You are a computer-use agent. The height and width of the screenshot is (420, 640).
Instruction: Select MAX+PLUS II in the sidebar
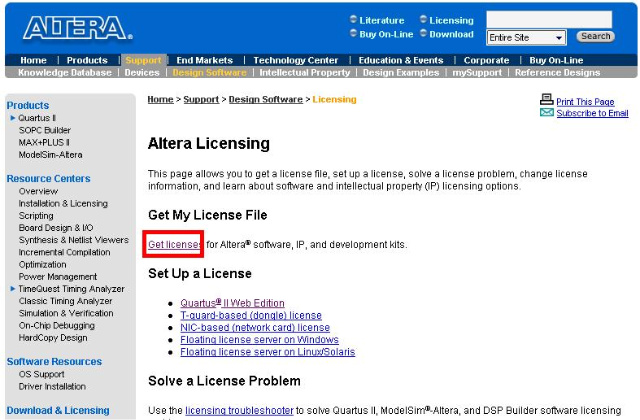pos(44,142)
